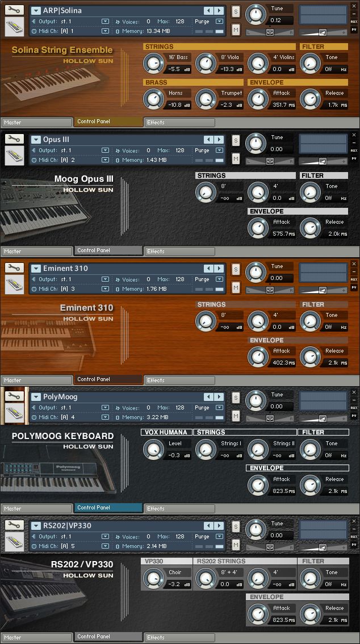This screenshot has width=360, height=644.
Task: Solo the ARP|Solina instrument
Action: coord(236,12)
